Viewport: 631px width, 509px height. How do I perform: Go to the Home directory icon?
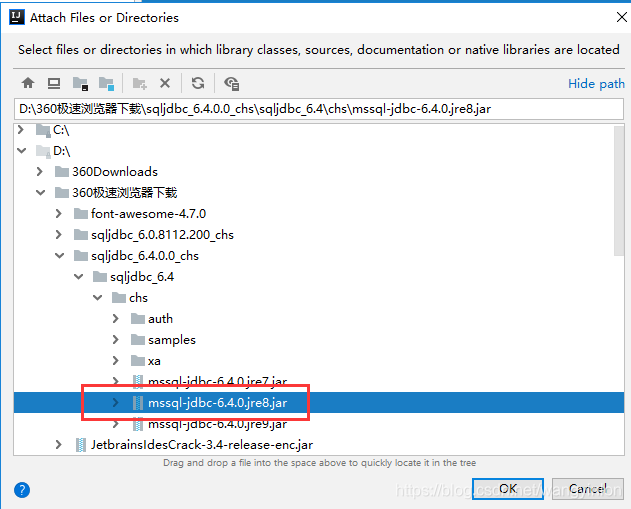[x=28, y=83]
